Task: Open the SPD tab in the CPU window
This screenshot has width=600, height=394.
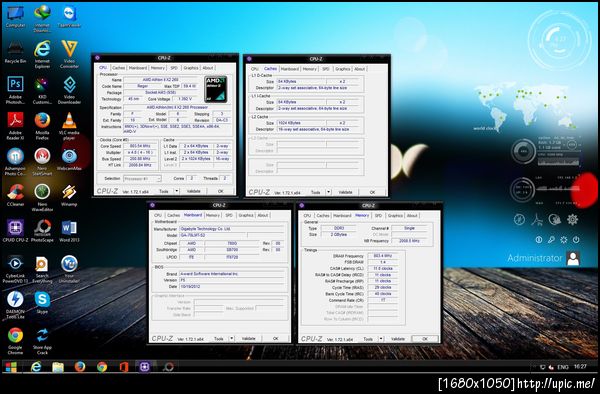Action: point(174,68)
